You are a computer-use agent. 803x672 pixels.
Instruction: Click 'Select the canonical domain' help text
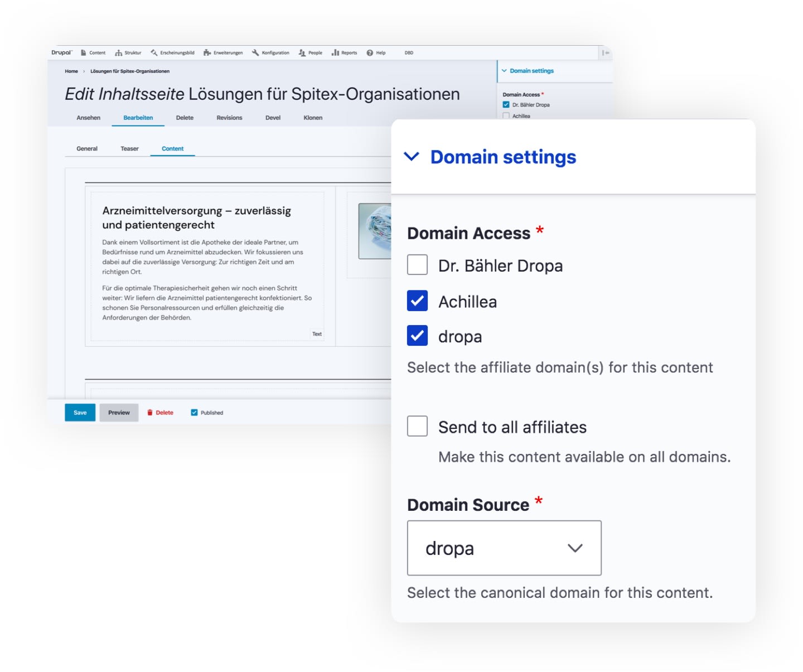[560, 593]
